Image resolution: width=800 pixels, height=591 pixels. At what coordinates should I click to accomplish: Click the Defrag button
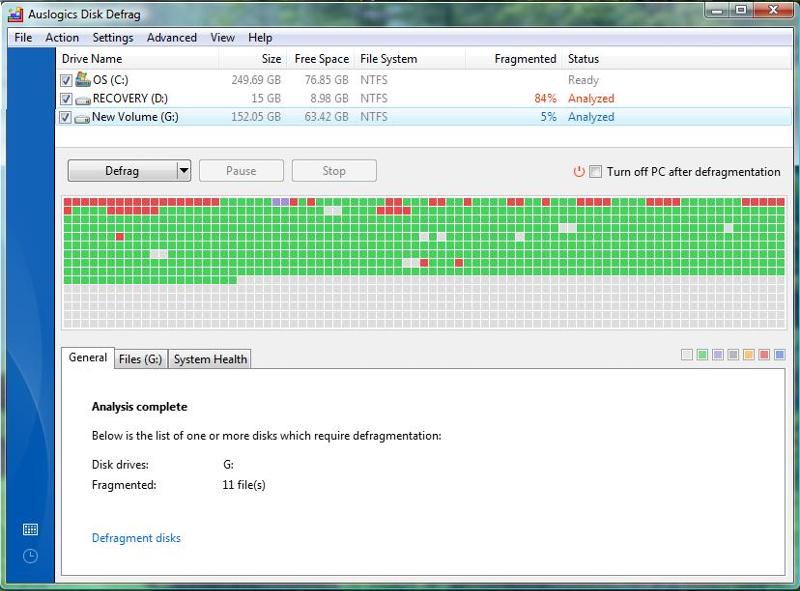[x=122, y=171]
